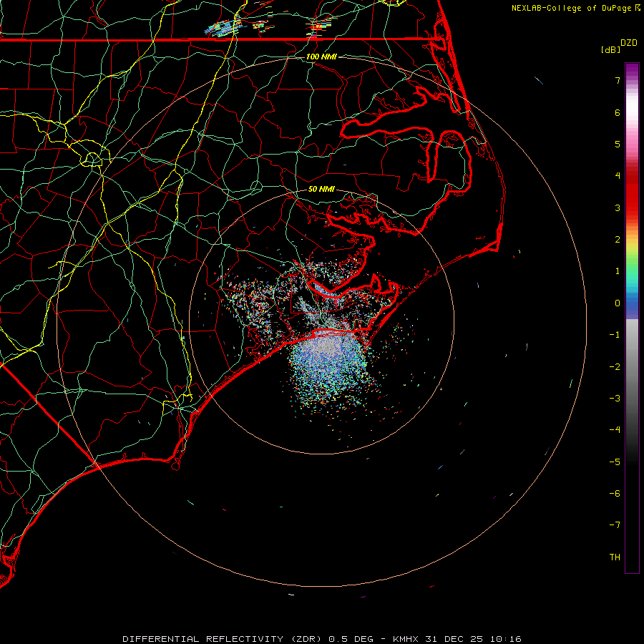Click the -7 value on the color scale
The height and width of the screenshot is (644, 644).
click(x=615, y=525)
